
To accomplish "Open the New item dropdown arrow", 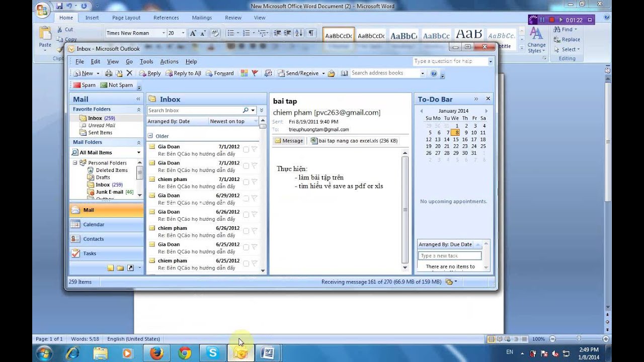I will (98, 73).
